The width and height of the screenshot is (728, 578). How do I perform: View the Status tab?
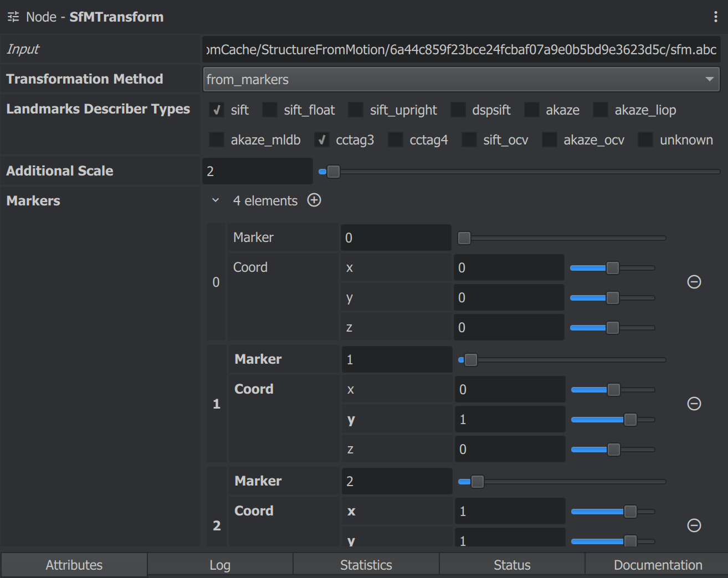tap(511, 565)
